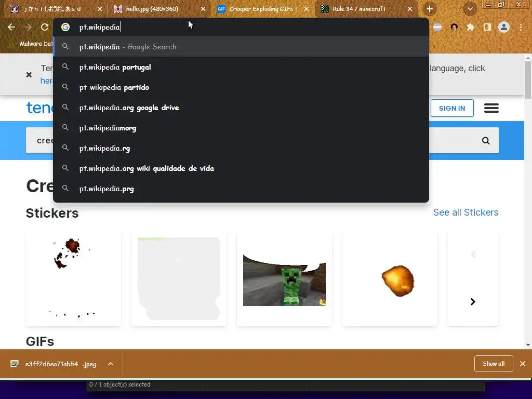The image size is (532, 399).
Task: Close the Creeper Exploding GIFs tab
Action: tap(307, 9)
